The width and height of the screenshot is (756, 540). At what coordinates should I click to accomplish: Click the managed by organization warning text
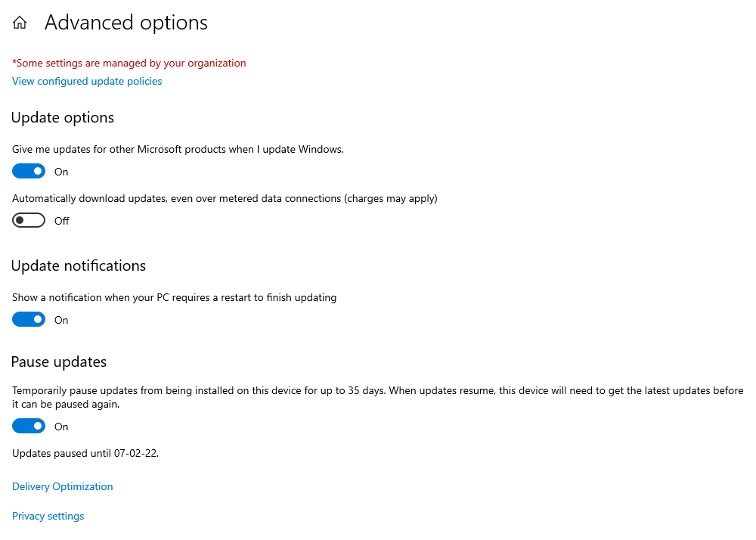[x=129, y=63]
